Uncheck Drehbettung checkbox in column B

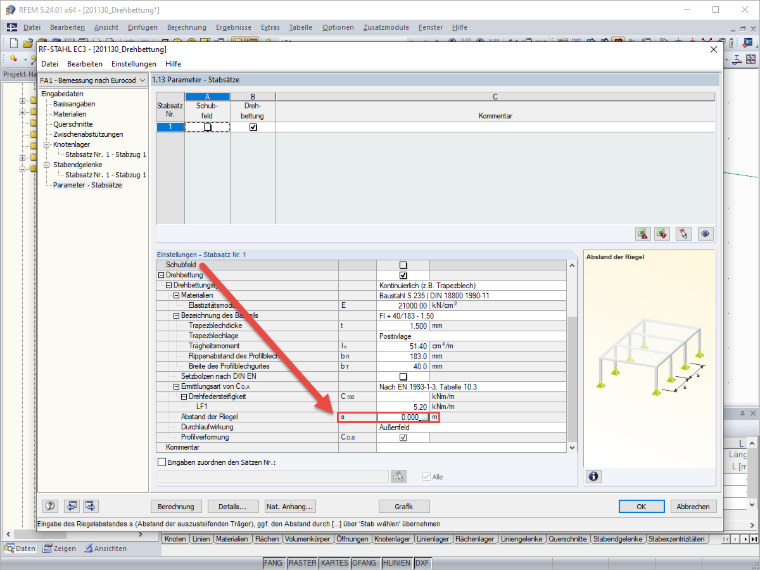tap(253, 127)
